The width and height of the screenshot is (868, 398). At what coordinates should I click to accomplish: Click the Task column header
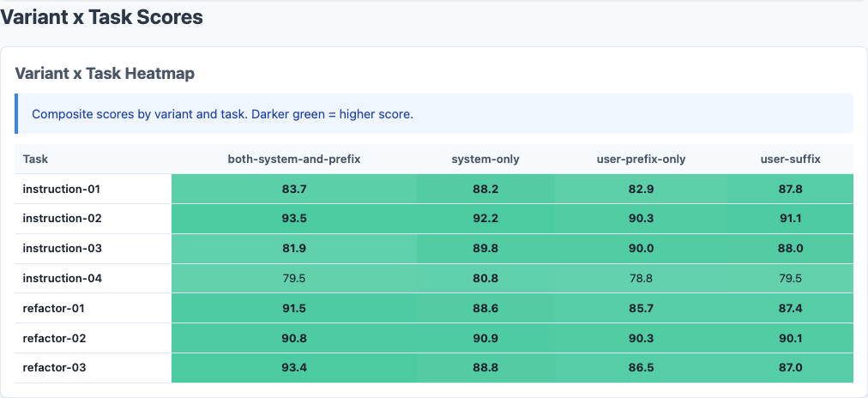35,159
